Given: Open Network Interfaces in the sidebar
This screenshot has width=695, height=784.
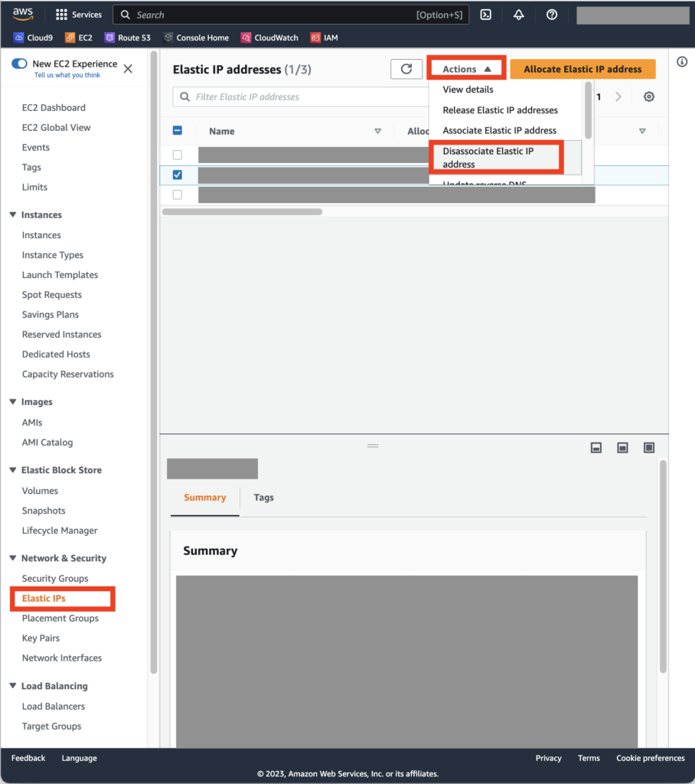Looking at the screenshot, I should 61,658.
